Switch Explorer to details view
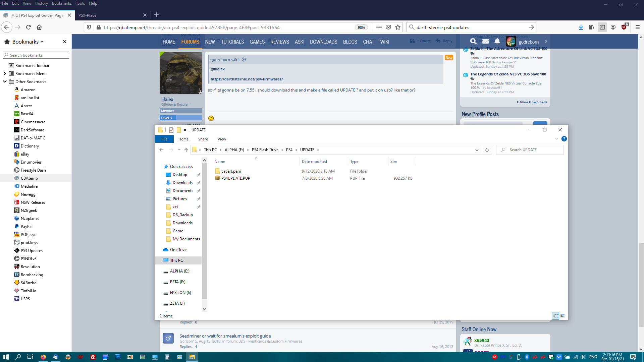Image resolution: width=644 pixels, height=362 pixels. (x=555, y=316)
